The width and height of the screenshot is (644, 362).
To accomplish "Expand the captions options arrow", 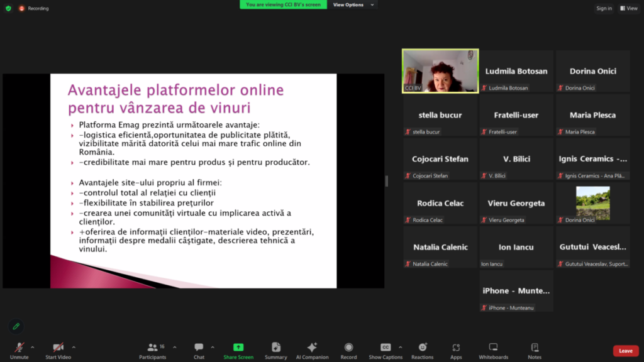I will [x=400, y=347].
